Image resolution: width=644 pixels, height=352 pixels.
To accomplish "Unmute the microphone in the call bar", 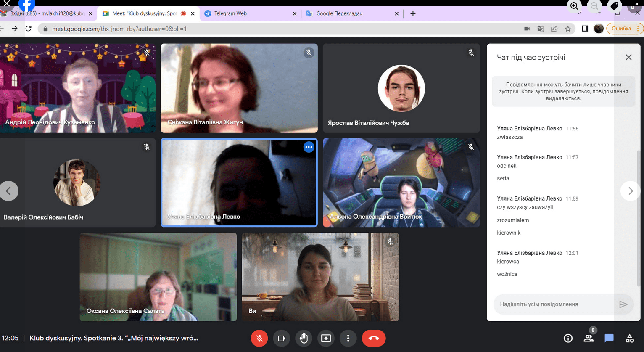I will click(259, 338).
